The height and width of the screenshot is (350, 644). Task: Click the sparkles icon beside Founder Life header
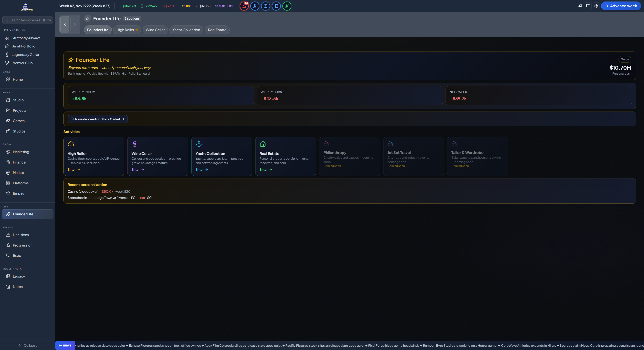88,18
